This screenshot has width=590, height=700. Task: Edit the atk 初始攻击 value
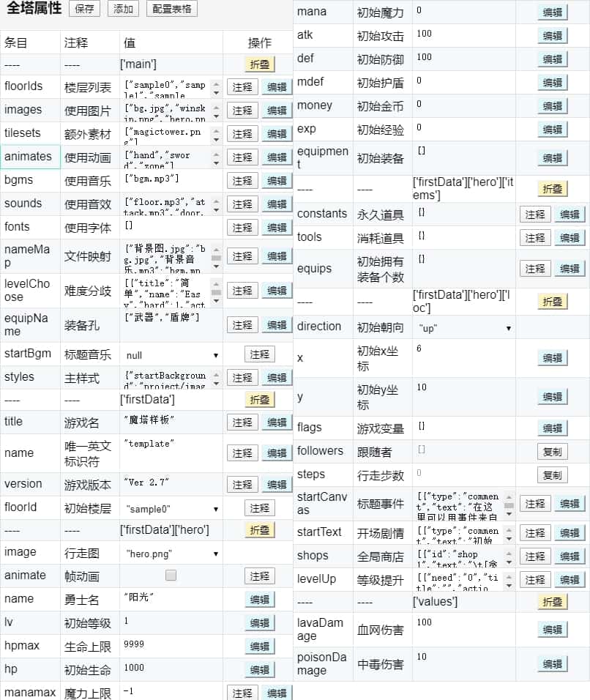(553, 36)
